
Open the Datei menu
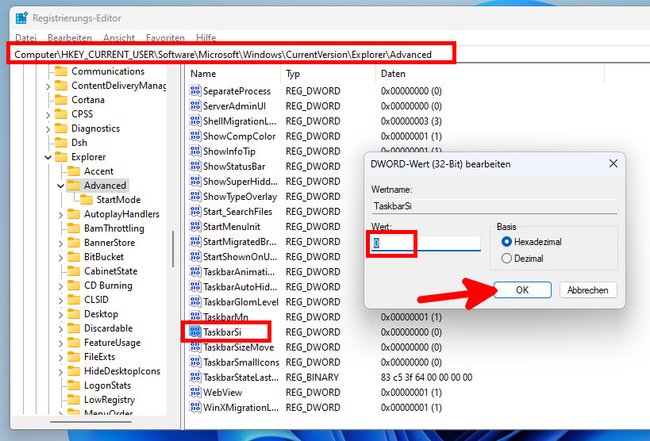click(x=26, y=38)
